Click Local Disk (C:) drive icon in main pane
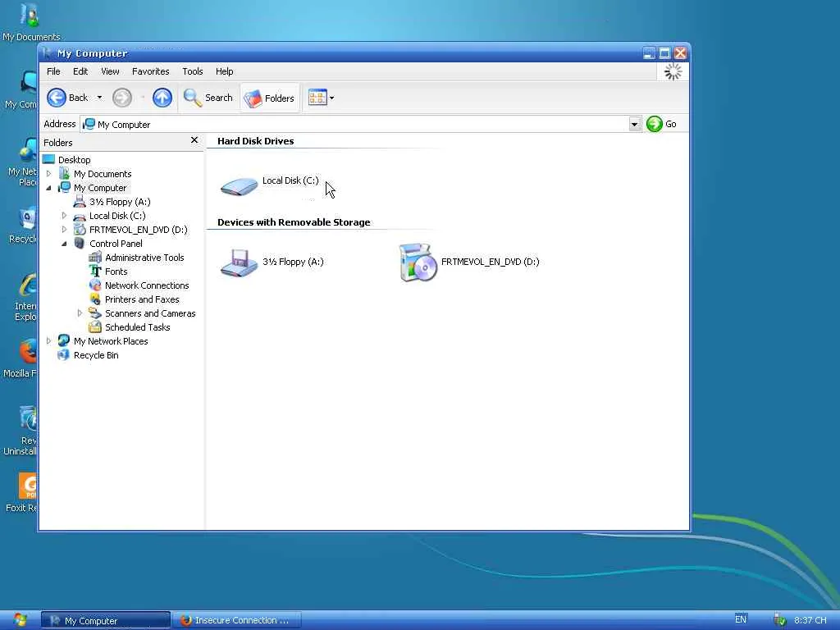 click(x=240, y=186)
